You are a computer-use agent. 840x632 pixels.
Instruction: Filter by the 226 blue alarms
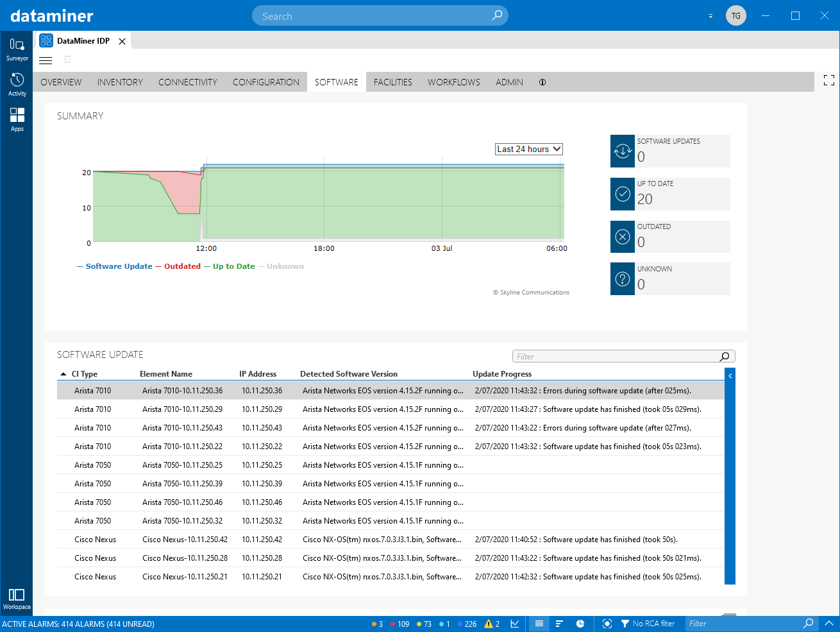pyautogui.click(x=467, y=624)
